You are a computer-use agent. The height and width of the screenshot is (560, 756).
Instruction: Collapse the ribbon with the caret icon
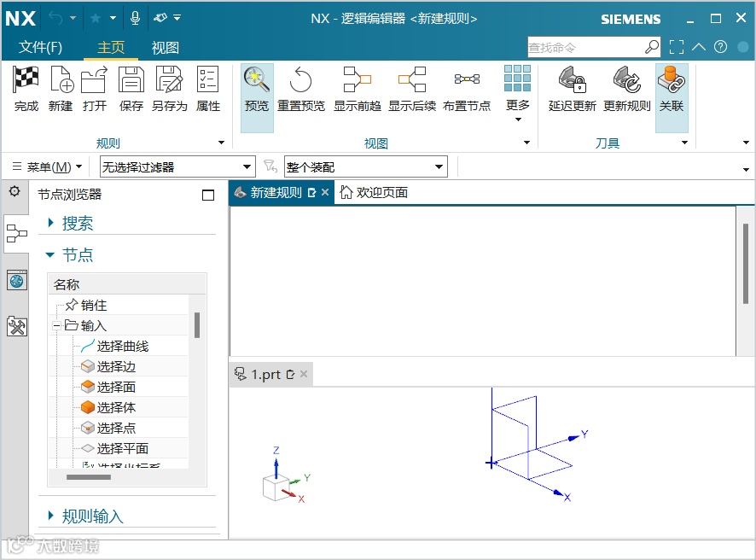point(699,47)
